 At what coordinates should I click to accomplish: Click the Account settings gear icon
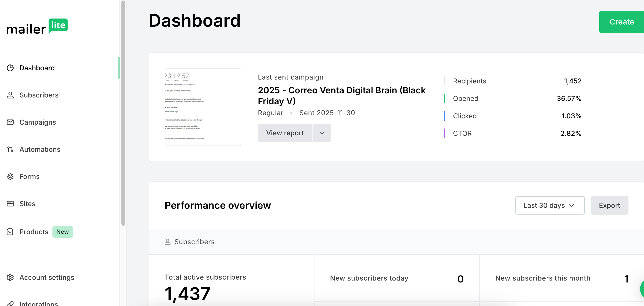click(x=10, y=277)
